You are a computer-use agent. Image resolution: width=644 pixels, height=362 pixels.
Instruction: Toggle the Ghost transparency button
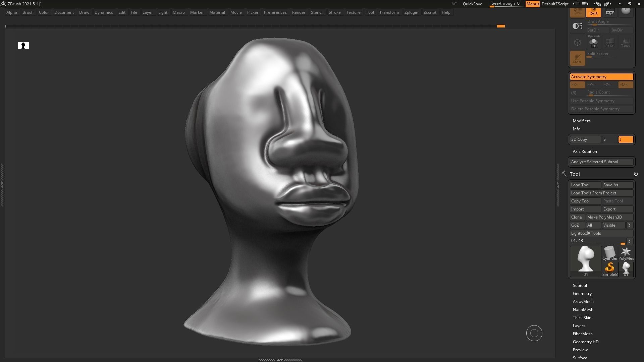[x=577, y=58]
